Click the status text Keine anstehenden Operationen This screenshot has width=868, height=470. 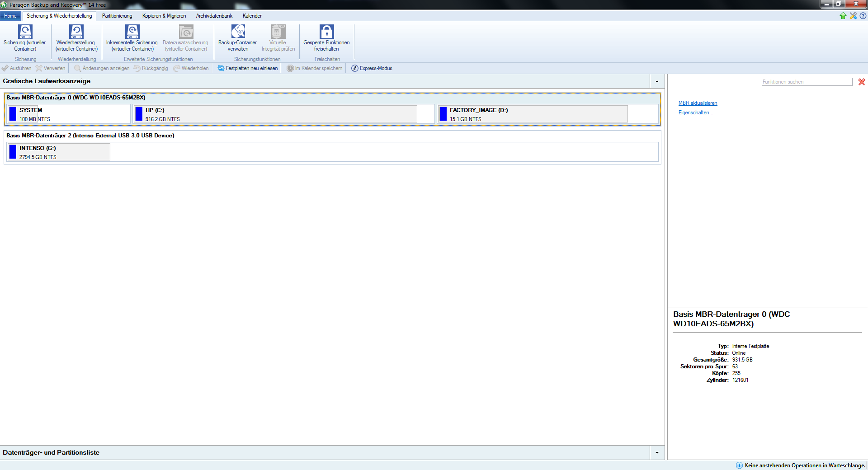tap(805, 465)
